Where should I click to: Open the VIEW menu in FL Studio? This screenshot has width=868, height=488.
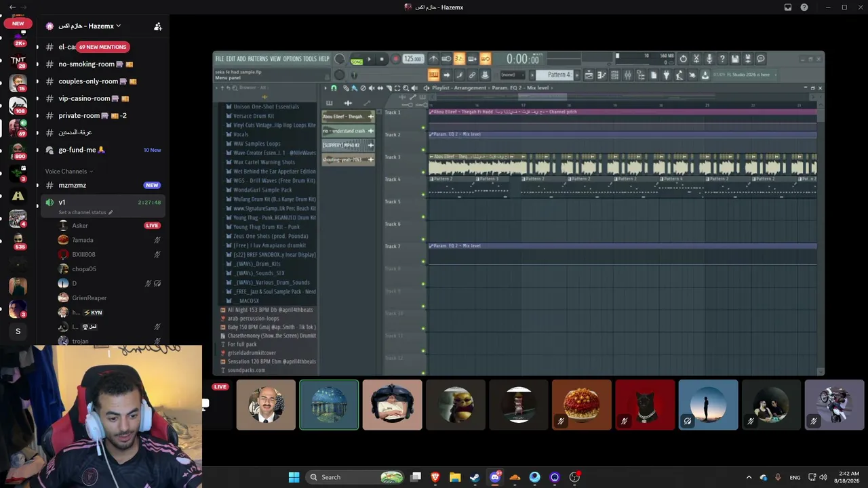coord(275,59)
